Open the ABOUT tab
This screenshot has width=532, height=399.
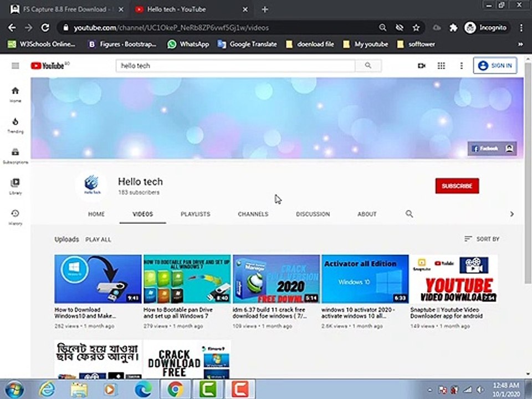(367, 214)
